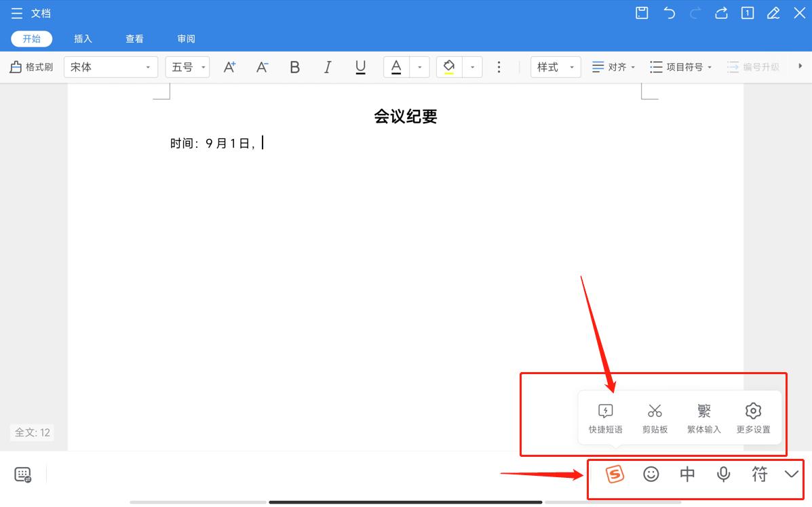Expand the 对齐 alignment dropdown
Screen dimensions: 812x507
(x=613, y=66)
